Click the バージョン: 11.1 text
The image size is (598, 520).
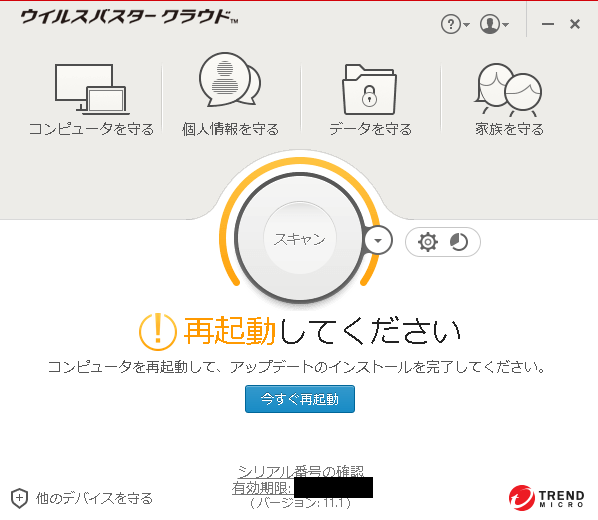click(300, 503)
